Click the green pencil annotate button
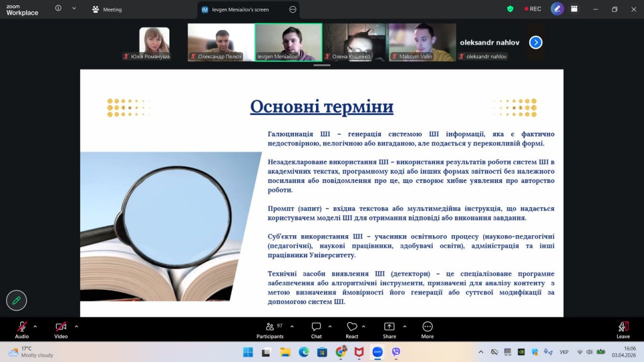Image resolution: width=644 pixels, height=362 pixels. click(x=17, y=300)
